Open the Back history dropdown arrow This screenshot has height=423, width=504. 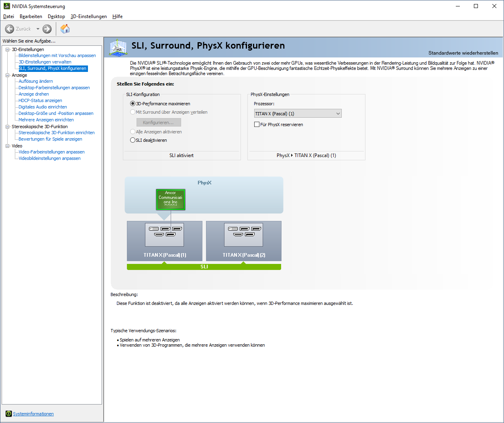tap(38, 29)
